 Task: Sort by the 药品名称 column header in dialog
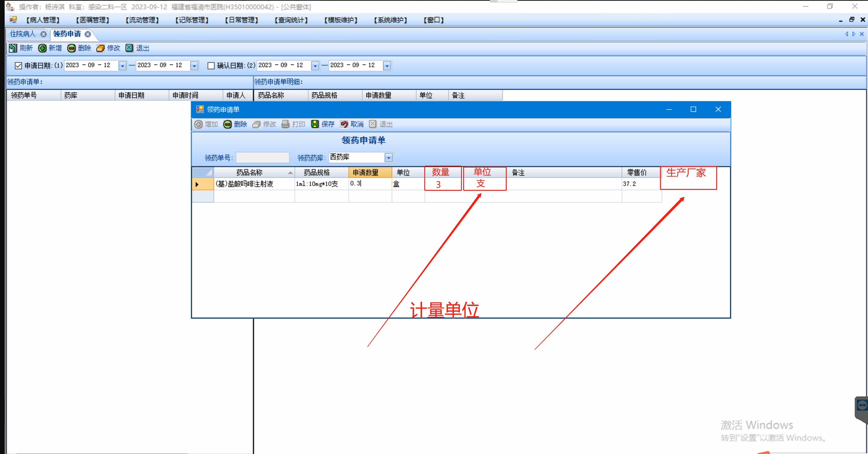point(249,173)
